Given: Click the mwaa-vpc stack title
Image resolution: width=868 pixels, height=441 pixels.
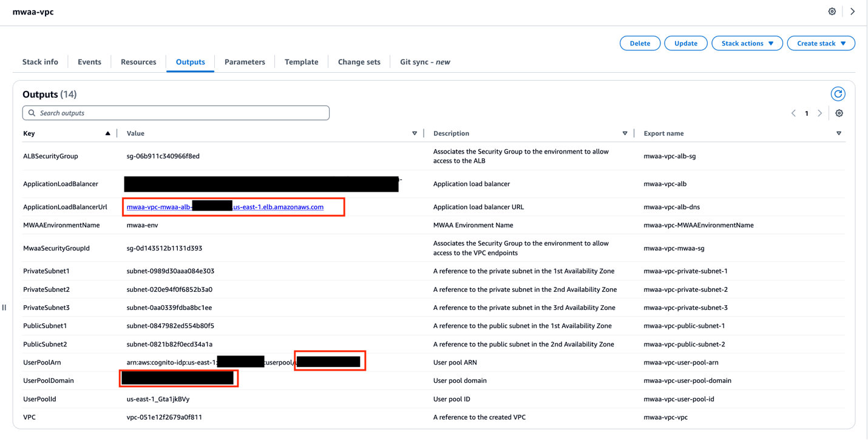Looking at the screenshot, I should [x=33, y=12].
